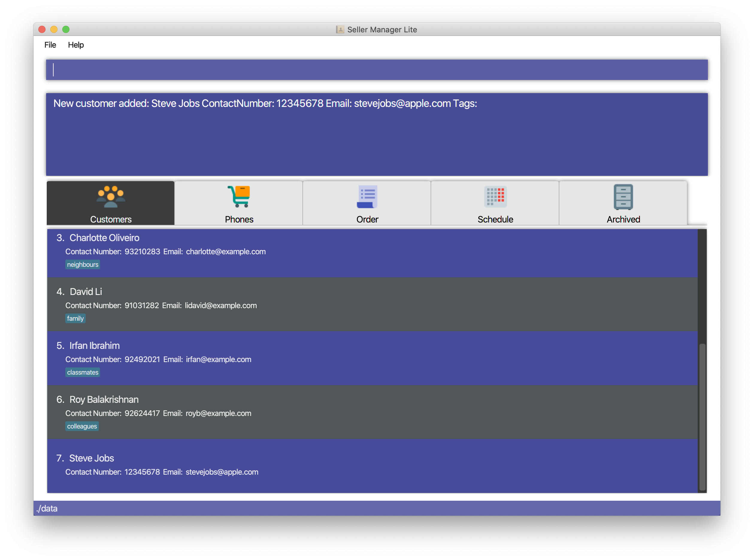This screenshot has height=560, width=754.
Task: Select customer 7. Steve Jobs
Action: (372, 466)
